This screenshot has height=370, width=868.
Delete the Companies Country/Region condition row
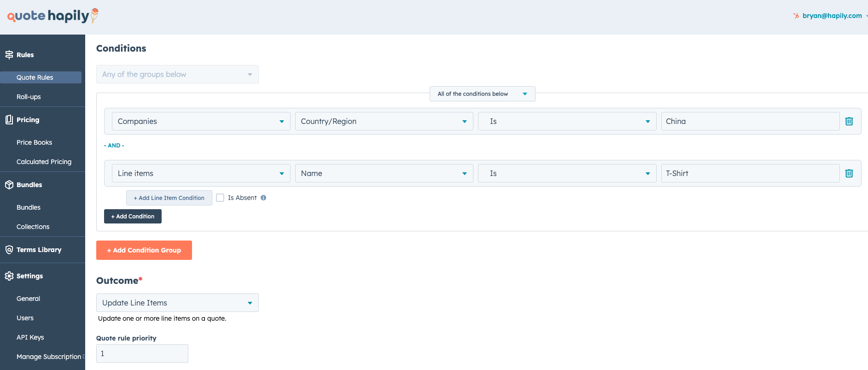coord(849,121)
